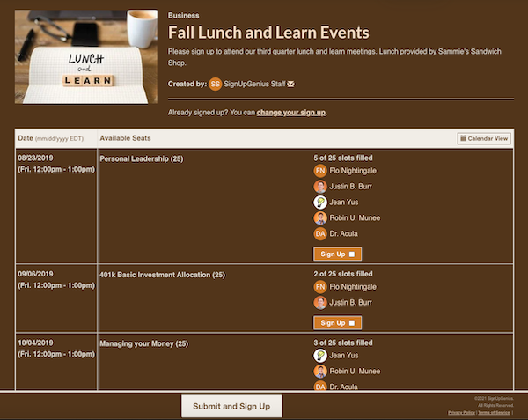The height and width of the screenshot is (420, 528).
Task: Click Jean Yus lightbulb avatar in Personal Leadership
Action: (320, 203)
